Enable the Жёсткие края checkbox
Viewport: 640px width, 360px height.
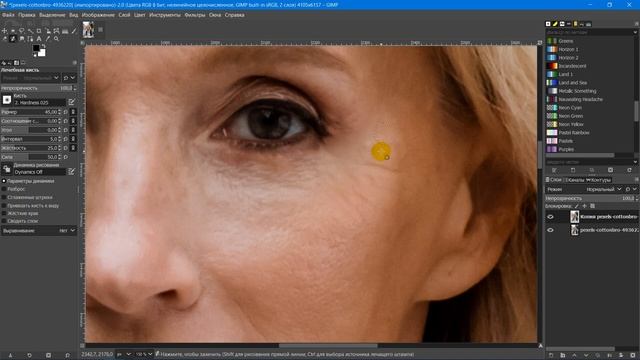coord(4,213)
